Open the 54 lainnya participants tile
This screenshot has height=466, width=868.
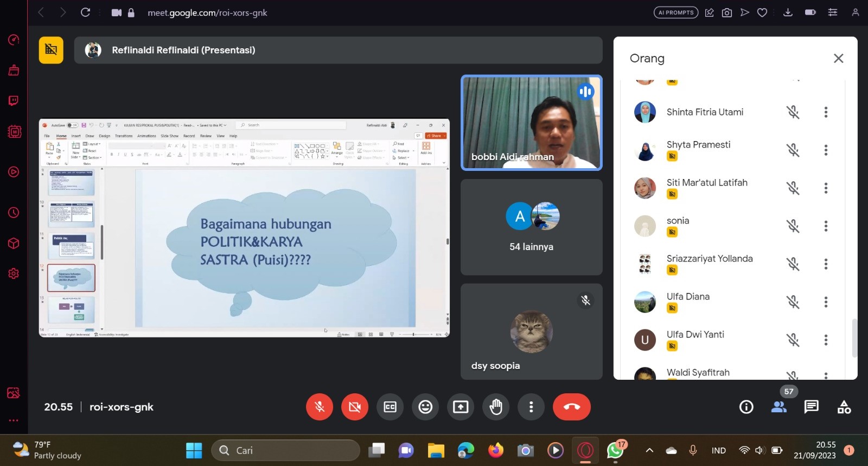531,227
